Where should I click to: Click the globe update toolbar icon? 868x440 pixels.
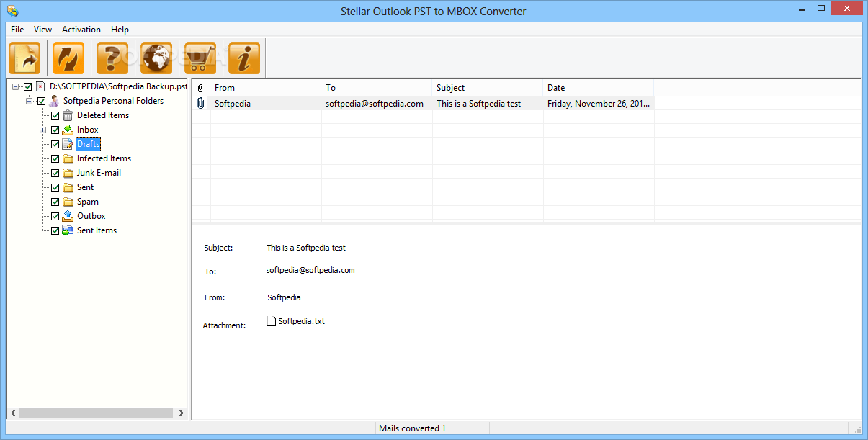pyautogui.click(x=156, y=58)
